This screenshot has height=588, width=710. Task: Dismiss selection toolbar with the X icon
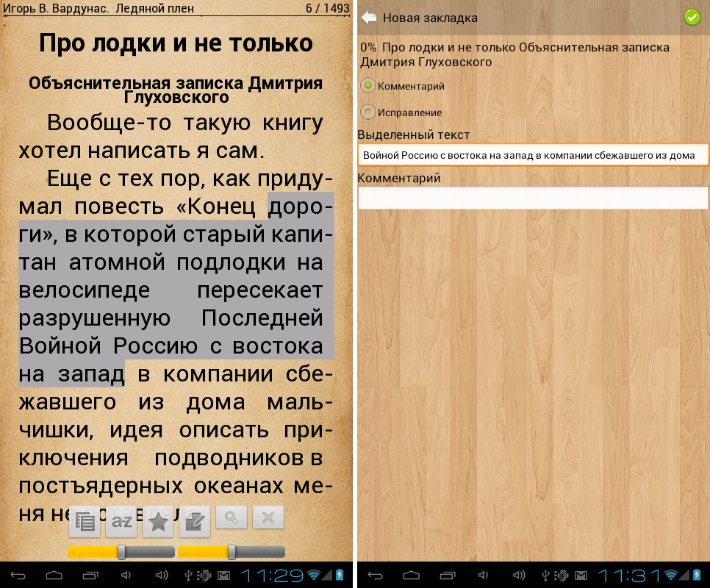pos(268,517)
